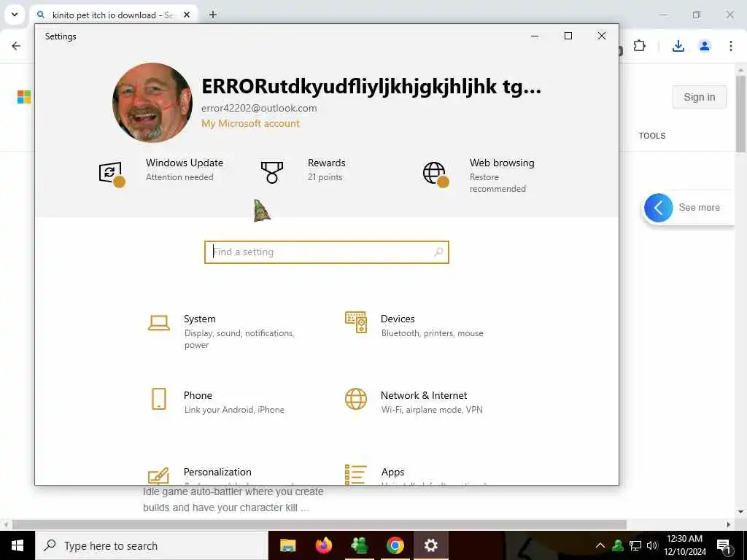
Task: Open System settings laptop icon
Action: [158, 323]
